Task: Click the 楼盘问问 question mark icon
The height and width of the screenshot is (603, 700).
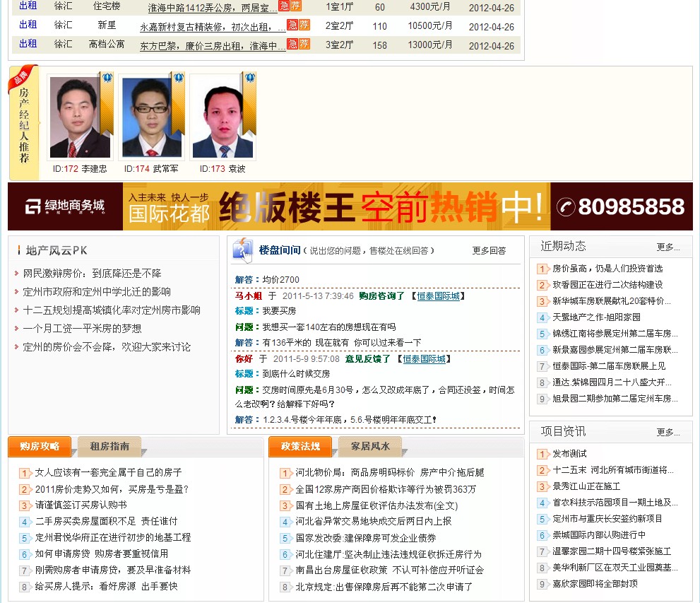Action: (242, 250)
